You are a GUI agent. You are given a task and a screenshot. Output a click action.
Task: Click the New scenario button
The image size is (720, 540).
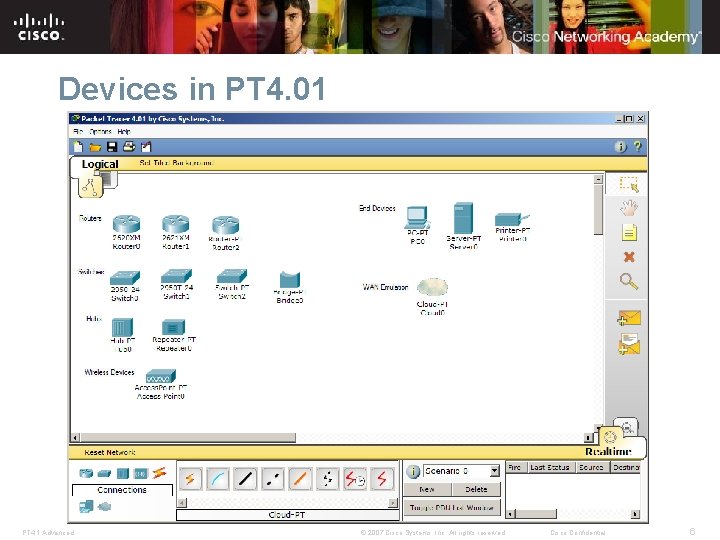click(427, 489)
